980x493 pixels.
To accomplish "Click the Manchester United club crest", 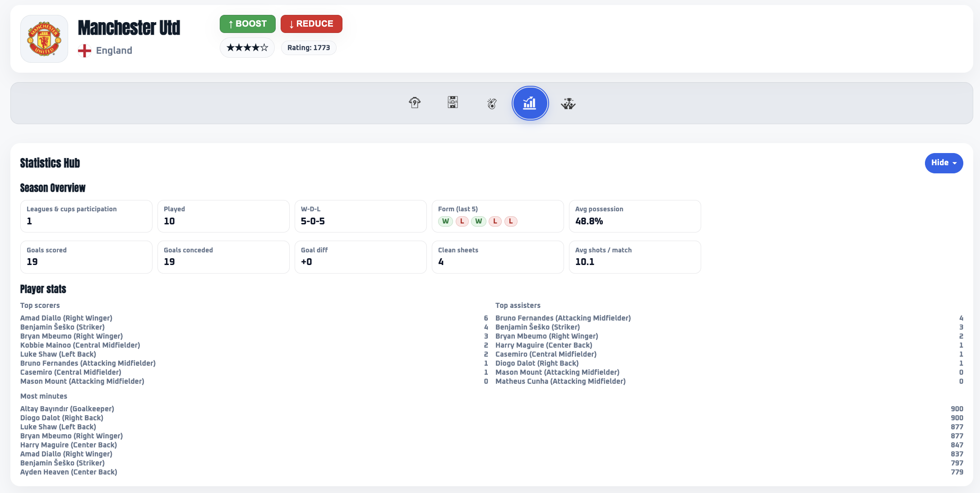I will point(44,39).
